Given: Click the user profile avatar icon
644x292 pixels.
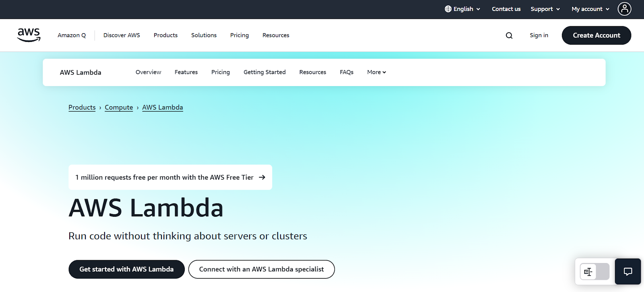Looking at the screenshot, I should click(x=624, y=9).
